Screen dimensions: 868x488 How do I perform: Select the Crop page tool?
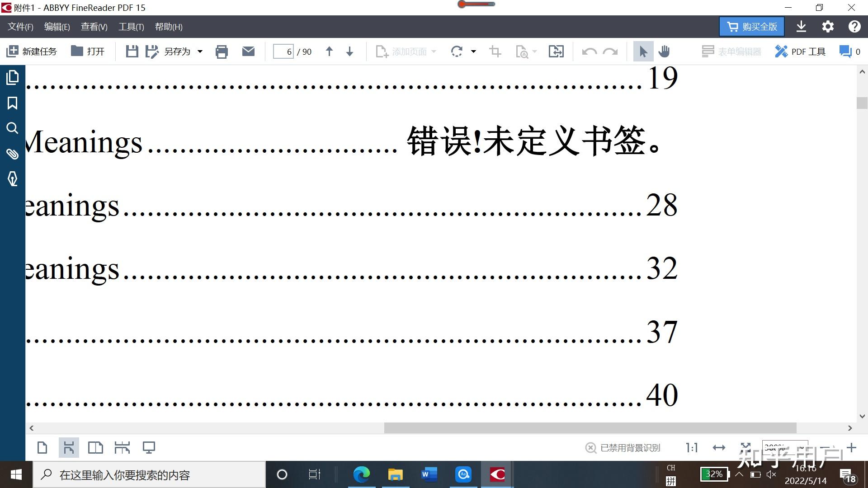[x=495, y=52]
